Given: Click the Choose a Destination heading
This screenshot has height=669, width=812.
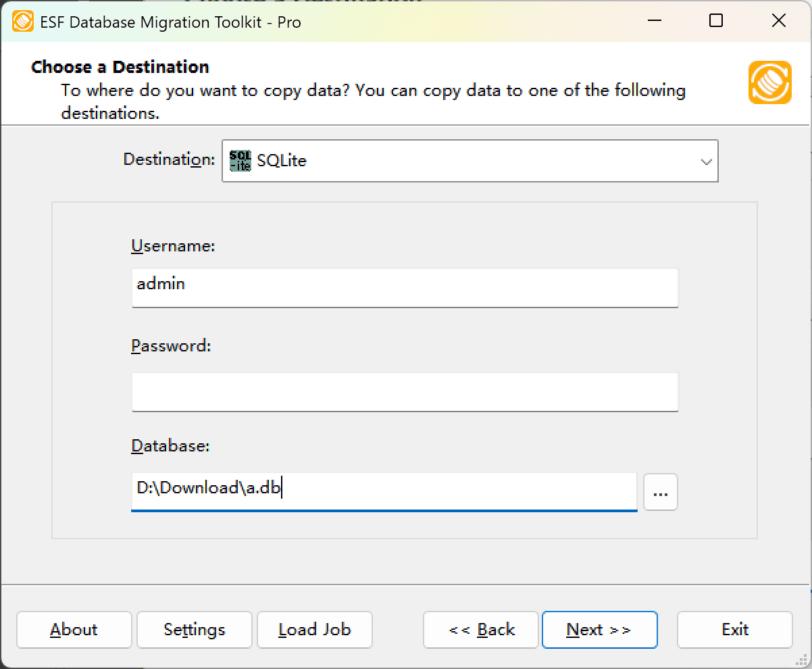Looking at the screenshot, I should (120, 67).
